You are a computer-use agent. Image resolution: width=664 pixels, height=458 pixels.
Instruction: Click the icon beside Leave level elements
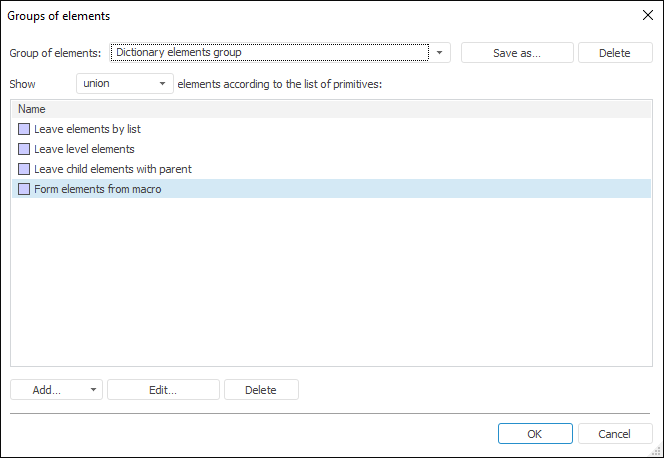click(24, 149)
